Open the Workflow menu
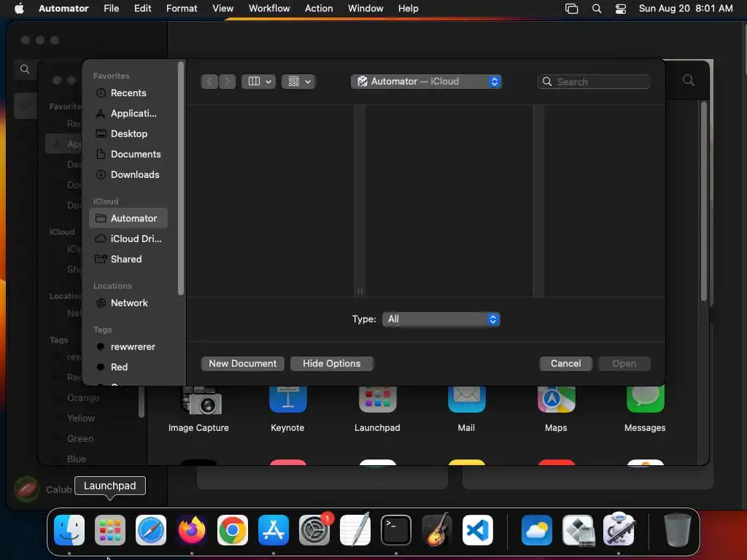The height and width of the screenshot is (560, 747). [x=269, y=9]
